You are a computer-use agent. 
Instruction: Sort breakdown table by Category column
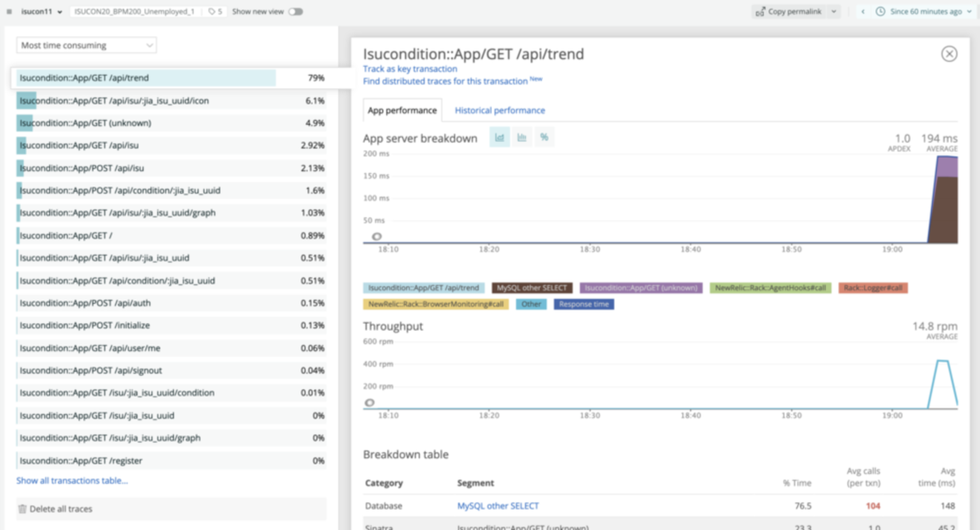tap(384, 483)
